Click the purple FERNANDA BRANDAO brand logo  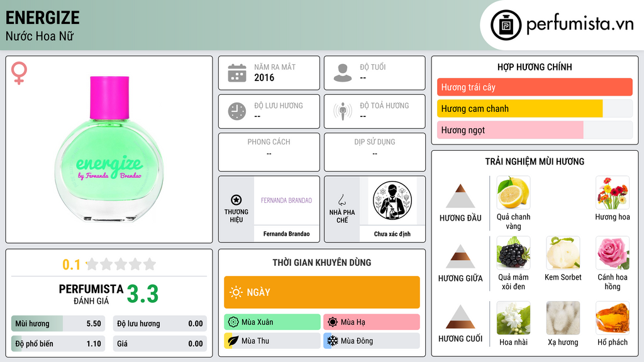click(x=286, y=200)
